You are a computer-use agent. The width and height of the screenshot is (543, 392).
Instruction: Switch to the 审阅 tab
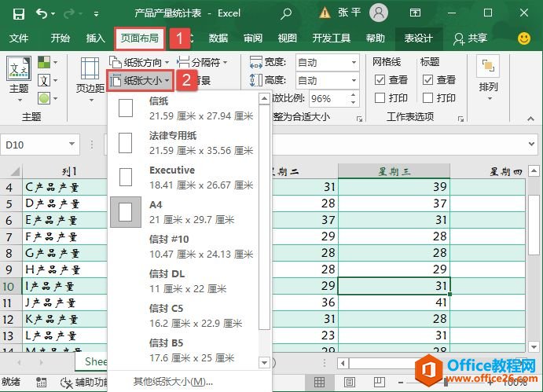253,38
